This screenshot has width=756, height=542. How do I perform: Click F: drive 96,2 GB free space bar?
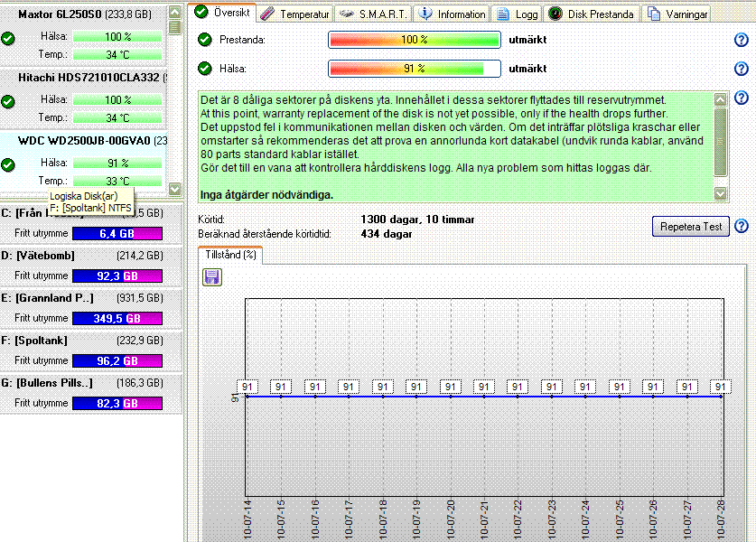coord(117,361)
